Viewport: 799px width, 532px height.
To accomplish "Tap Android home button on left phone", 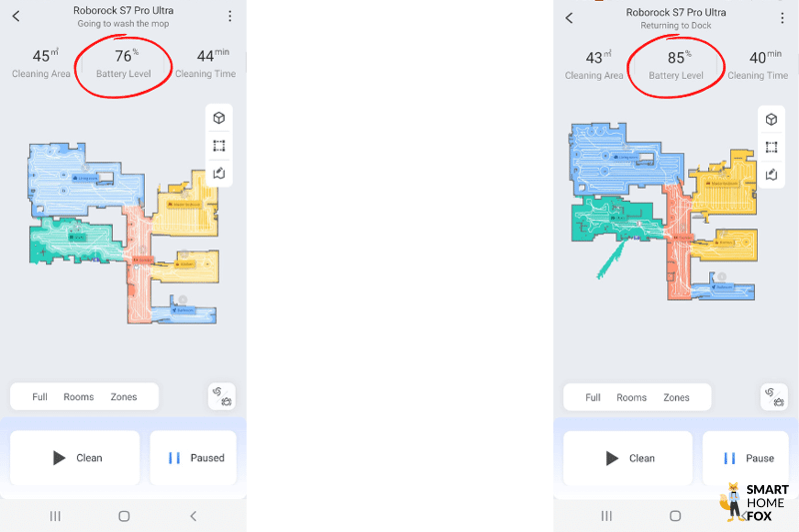I will (x=124, y=516).
